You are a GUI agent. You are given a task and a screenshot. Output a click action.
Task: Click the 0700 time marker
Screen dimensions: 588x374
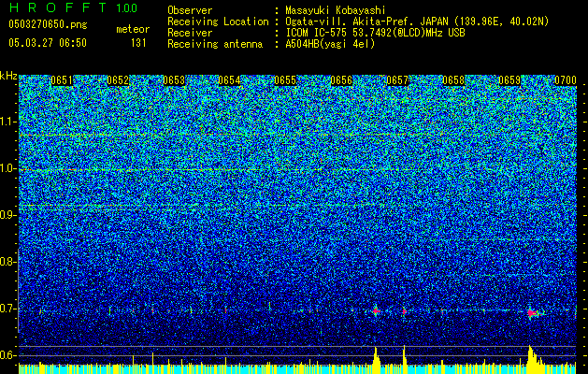click(566, 80)
